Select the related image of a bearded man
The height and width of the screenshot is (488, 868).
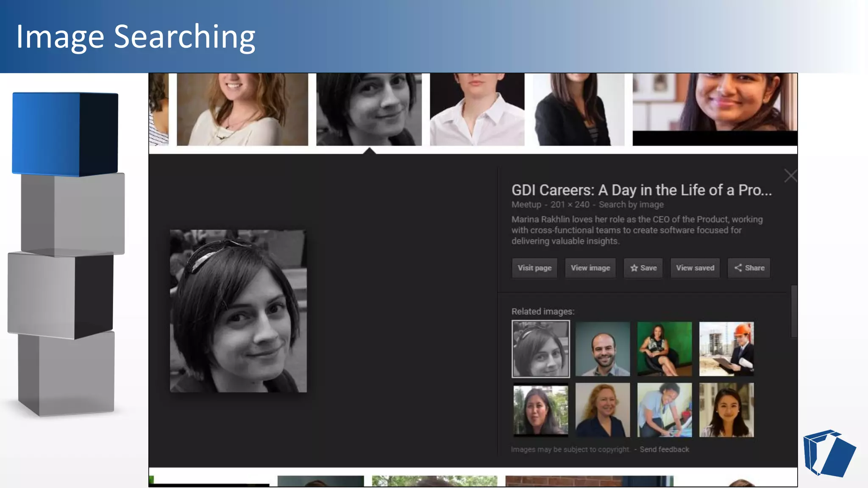tap(603, 349)
